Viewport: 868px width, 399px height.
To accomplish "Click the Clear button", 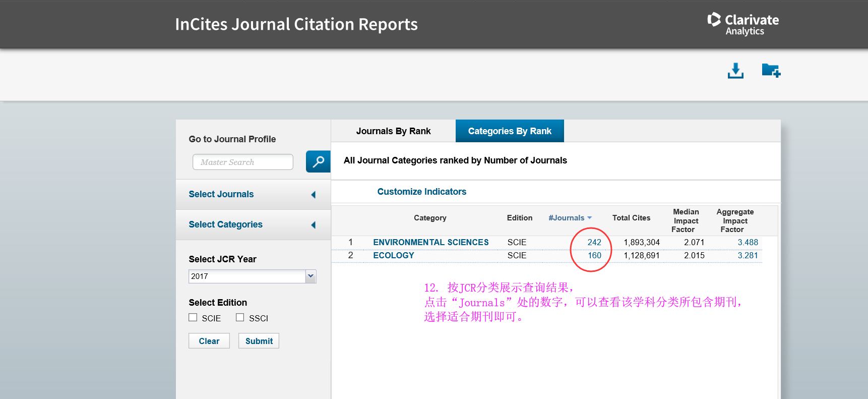I will (x=209, y=341).
